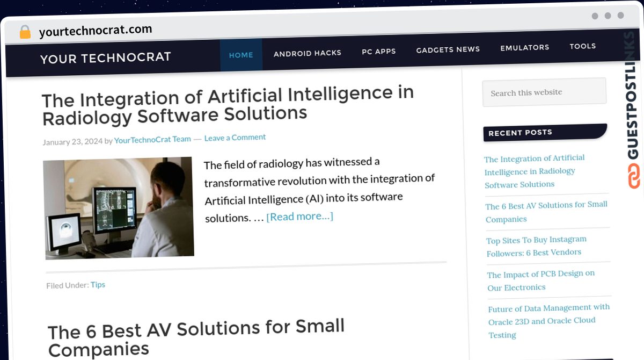Open the Tips category link
This screenshot has height=360, width=644.
(98, 285)
